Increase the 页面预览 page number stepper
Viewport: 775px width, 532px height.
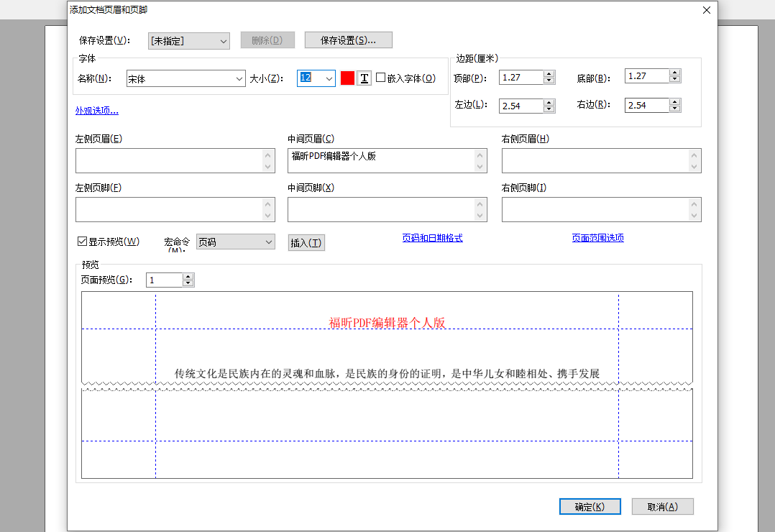point(188,276)
